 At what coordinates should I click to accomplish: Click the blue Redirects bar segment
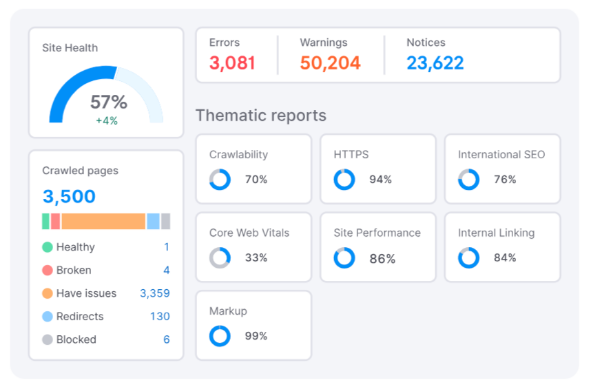(x=153, y=221)
